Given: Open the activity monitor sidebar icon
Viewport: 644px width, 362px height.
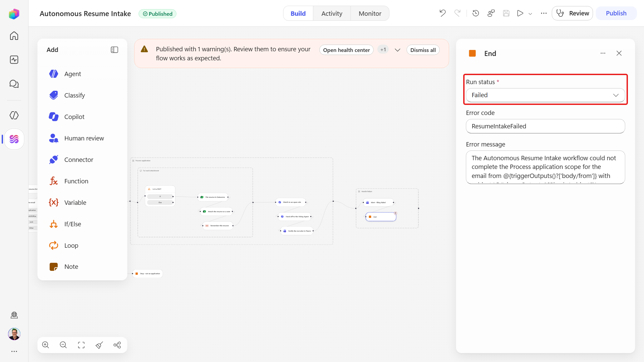Looking at the screenshot, I should 14,60.
